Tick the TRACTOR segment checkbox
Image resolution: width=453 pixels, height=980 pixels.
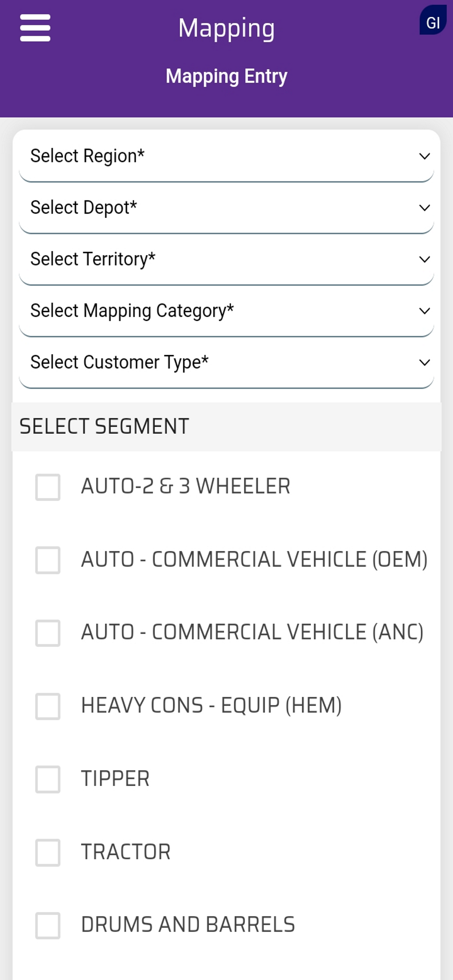pos(48,852)
